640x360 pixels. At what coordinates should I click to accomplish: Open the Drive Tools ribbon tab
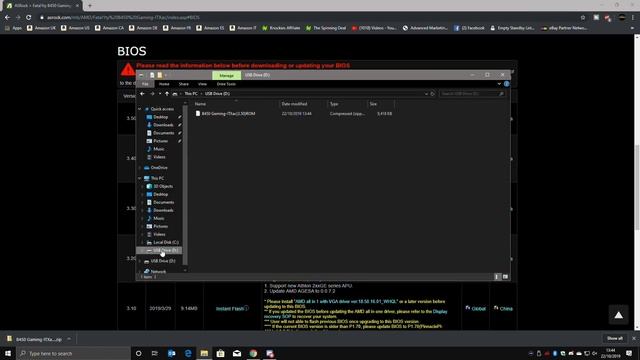point(226,84)
